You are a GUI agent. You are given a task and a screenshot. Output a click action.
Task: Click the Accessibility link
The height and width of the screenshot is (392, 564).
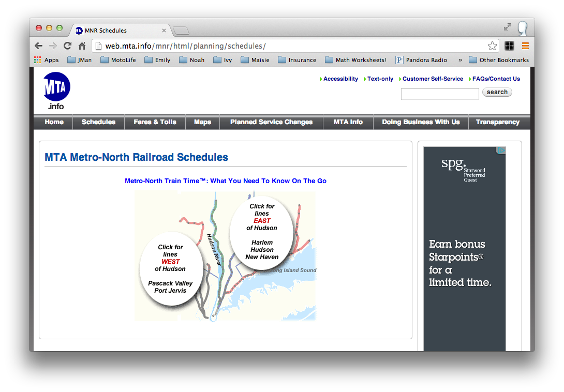coord(340,79)
